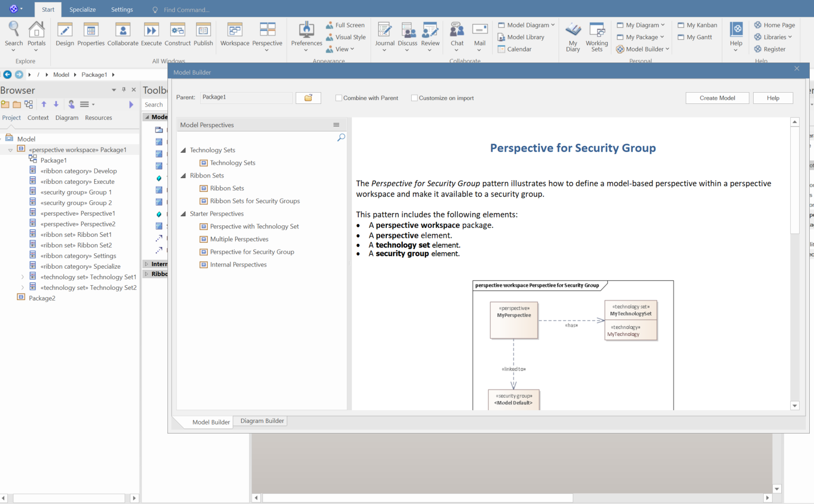Click the pattern description scroll down arrow
Screen dimensions: 814x504
[794, 406]
